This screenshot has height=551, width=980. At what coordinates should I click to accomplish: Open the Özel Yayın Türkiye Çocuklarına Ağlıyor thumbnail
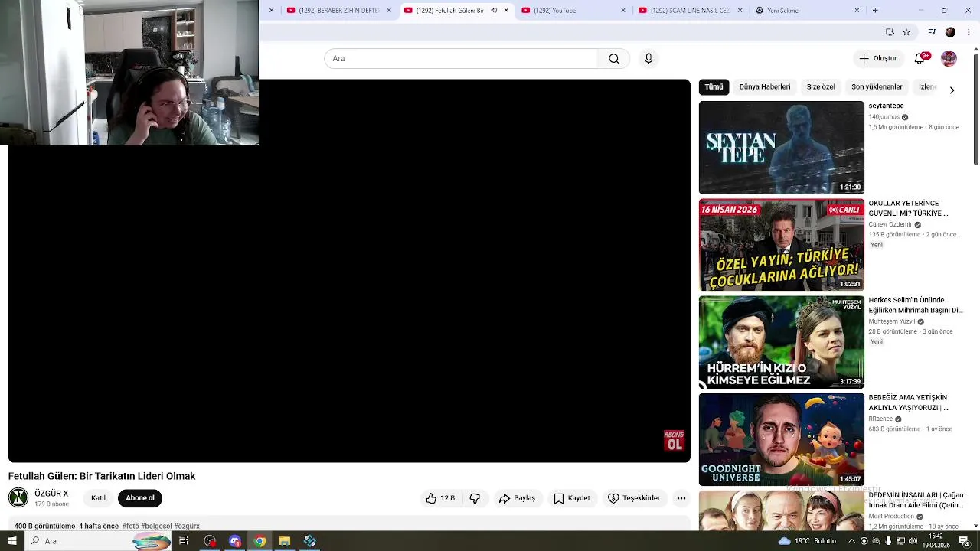tap(781, 245)
